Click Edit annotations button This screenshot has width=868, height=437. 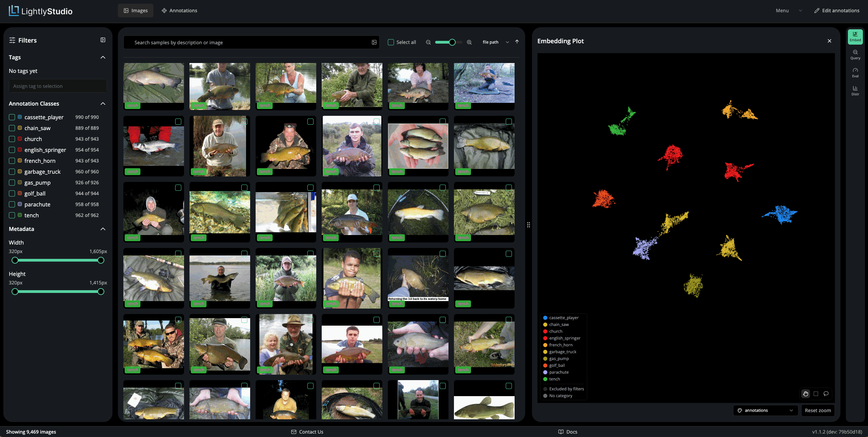pos(837,11)
